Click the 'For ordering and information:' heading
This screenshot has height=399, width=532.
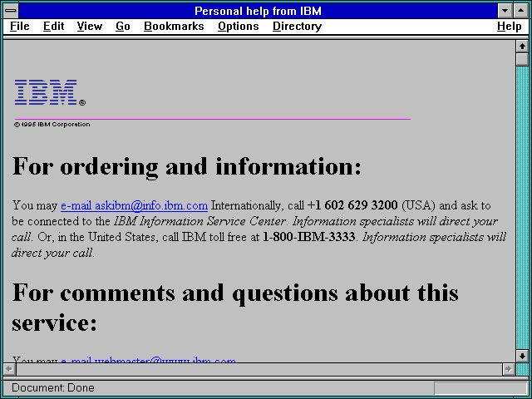tap(186, 166)
